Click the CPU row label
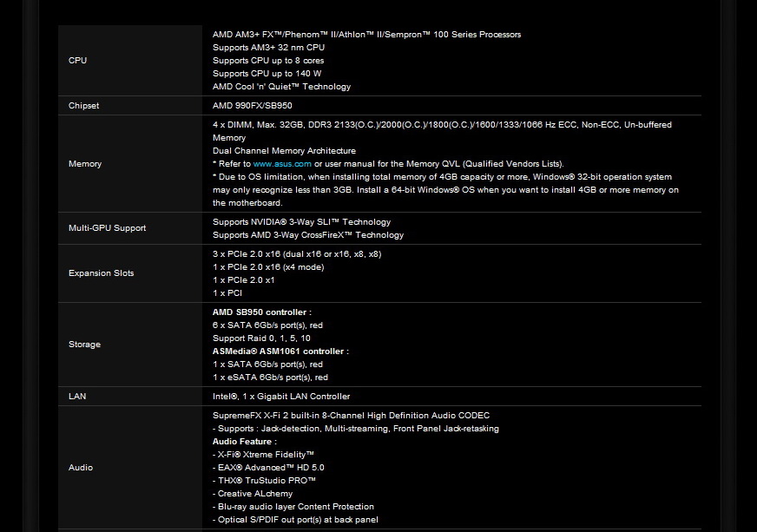 (77, 61)
